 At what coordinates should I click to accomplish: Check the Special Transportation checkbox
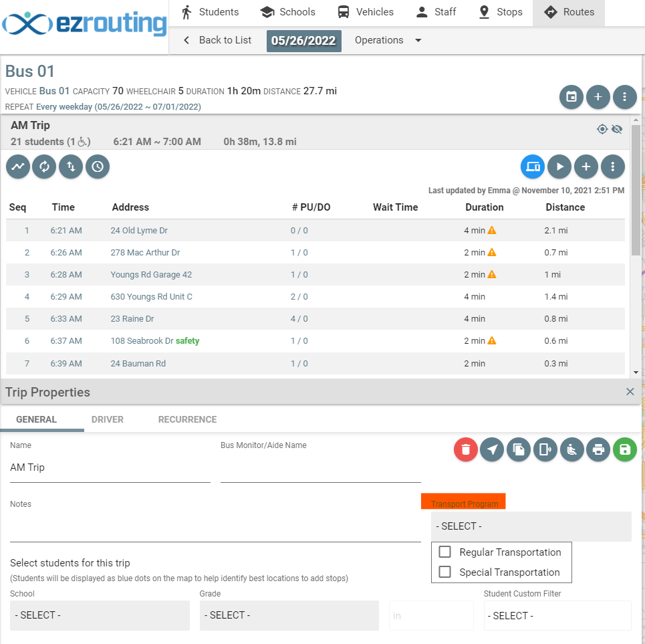[x=444, y=572]
